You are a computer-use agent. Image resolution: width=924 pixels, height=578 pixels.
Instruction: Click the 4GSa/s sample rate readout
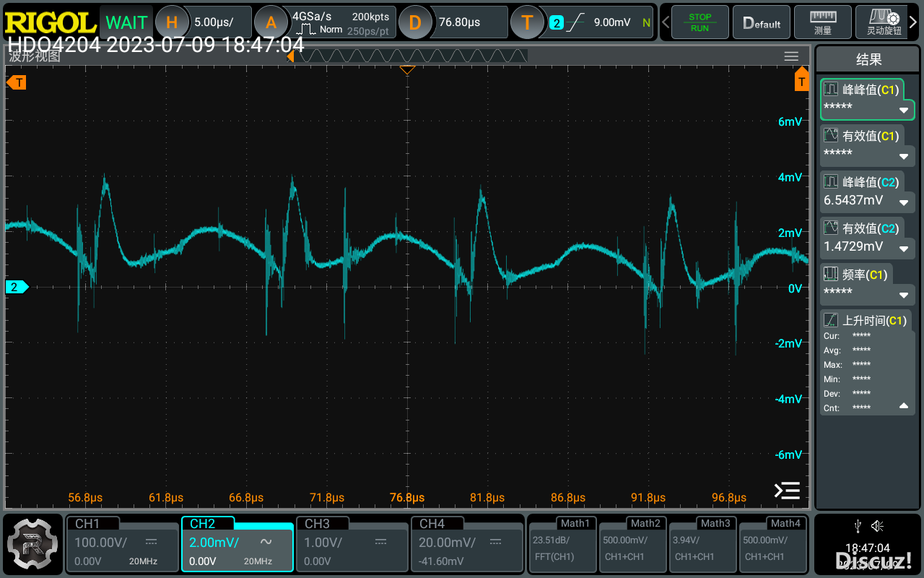click(x=312, y=16)
